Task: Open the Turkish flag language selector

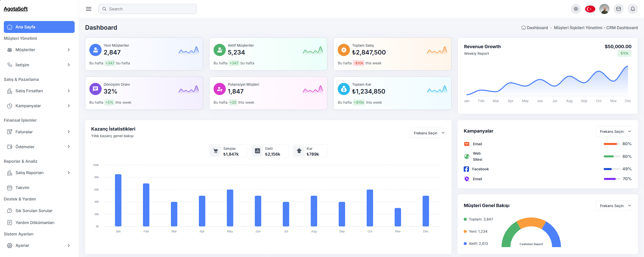Action: pos(590,9)
